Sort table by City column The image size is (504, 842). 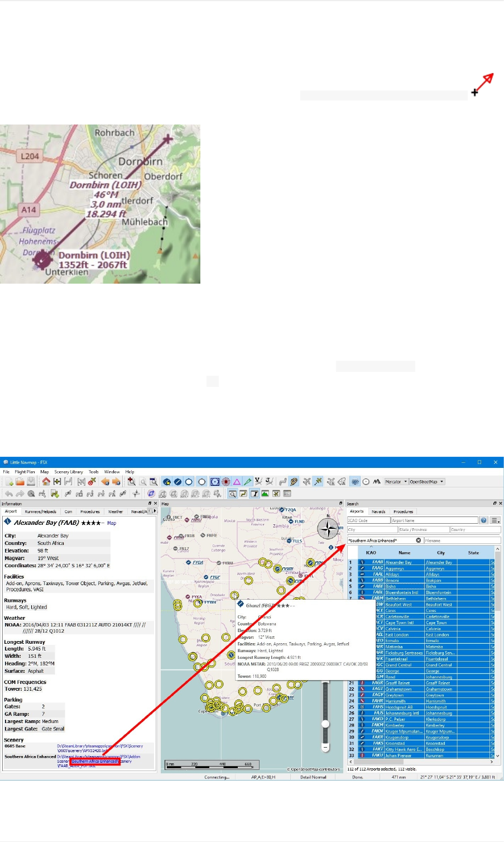click(x=441, y=553)
